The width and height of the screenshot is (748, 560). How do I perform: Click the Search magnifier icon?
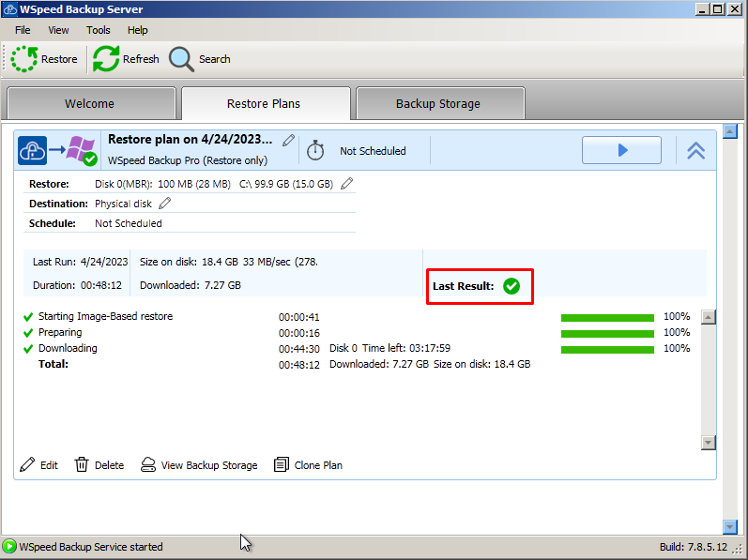[x=181, y=59]
